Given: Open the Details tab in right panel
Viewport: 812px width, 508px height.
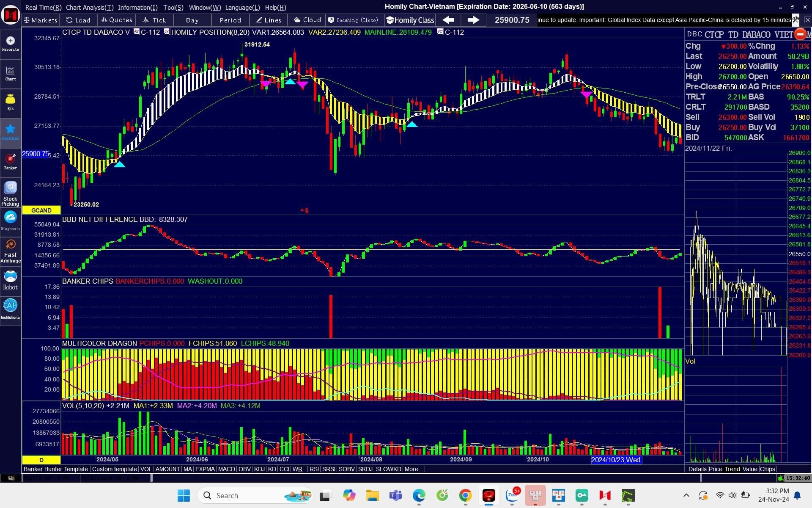Looking at the screenshot, I should pos(697,469).
